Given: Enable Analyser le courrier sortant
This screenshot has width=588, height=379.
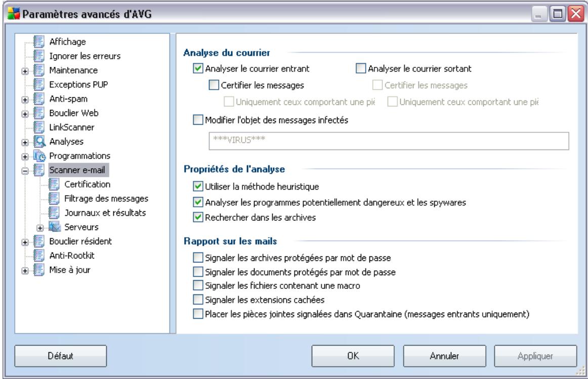Looking at the screenshot, I should click(361, 68).
